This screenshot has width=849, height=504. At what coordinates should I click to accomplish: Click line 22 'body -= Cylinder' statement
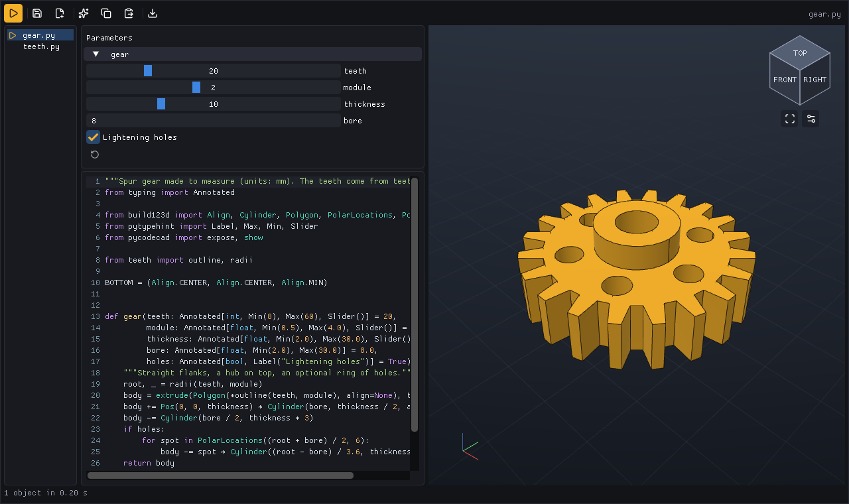[x=218, y=418]
